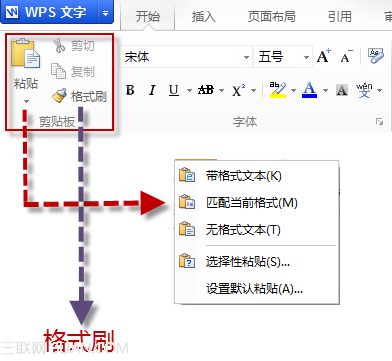Switch to the 开始 ribbon tab
The image size is (392, 361).
coord(148,16)
